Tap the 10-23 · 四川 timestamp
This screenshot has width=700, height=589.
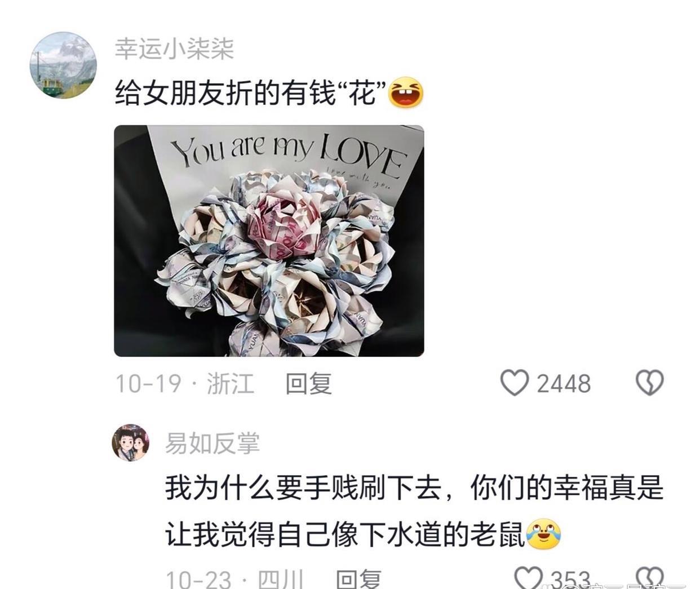(x=234, y=579)
